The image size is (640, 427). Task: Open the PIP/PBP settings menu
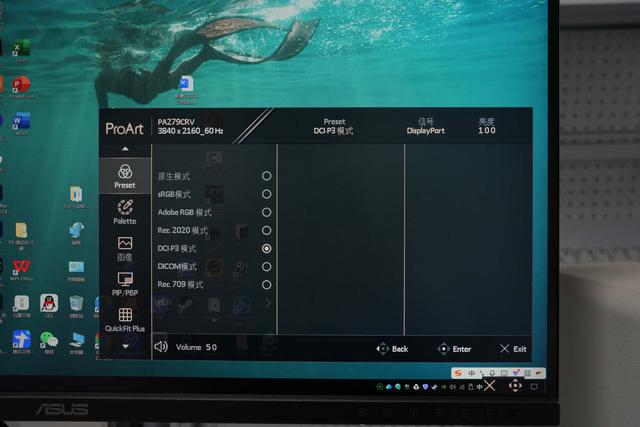[x=125, y=284]
